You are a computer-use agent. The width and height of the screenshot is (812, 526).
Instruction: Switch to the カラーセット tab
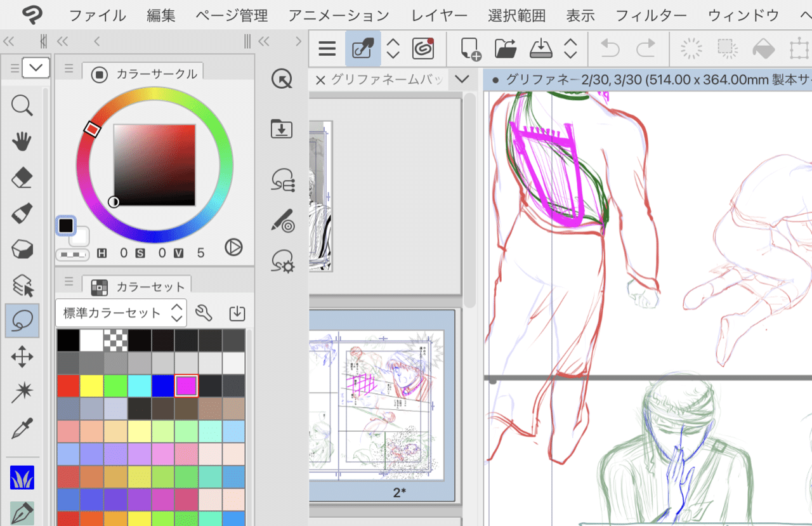tap(138, 287)
